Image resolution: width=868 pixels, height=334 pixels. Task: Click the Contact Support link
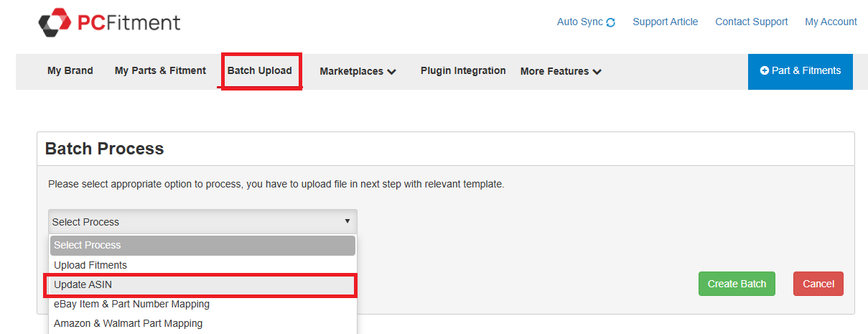[x=751, y=22]
